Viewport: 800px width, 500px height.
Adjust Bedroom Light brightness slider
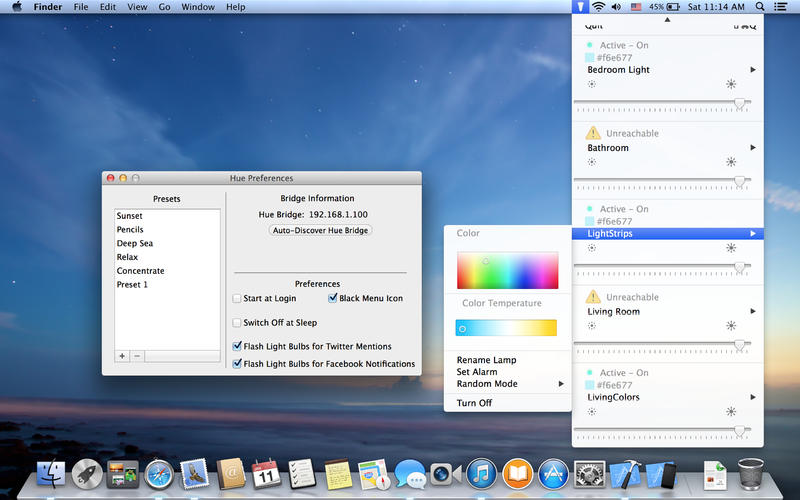coord(662,104)
